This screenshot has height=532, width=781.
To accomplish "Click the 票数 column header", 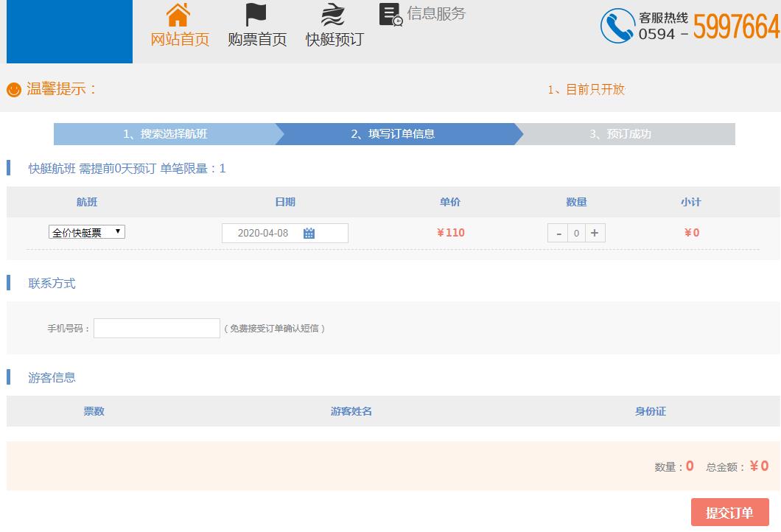I will coord(94,411).
